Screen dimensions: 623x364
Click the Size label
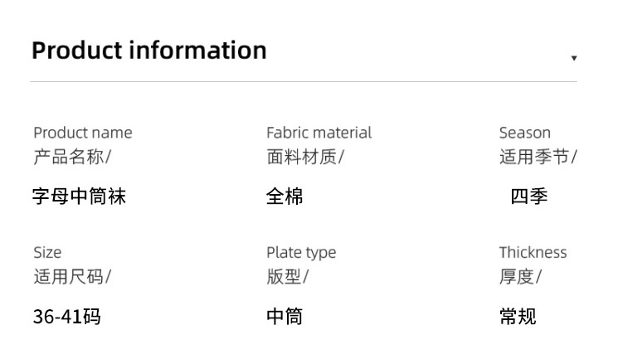pos(47,253)
